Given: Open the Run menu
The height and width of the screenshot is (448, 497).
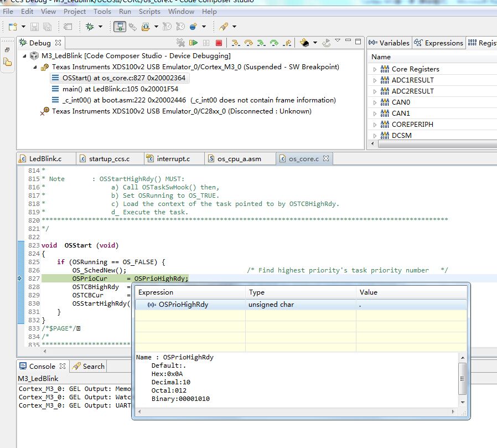Looking at the screenshot, I should click(x=125, y=11).
